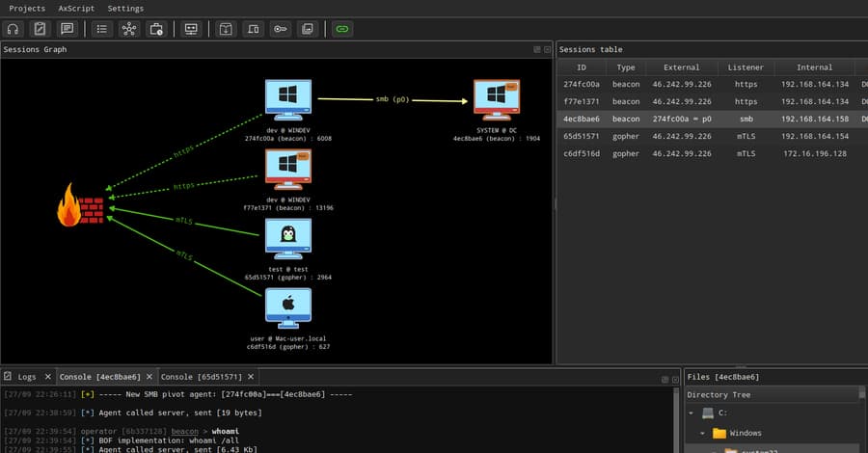
Task: Switch to the Logs tab
Action: pyautogui.click(x=26, y=376)
